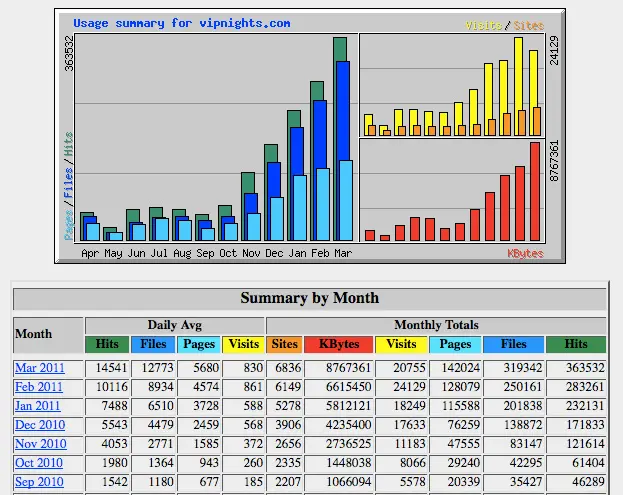
Task: Click the blue Files header under Daily Avg
Action: 153,344
